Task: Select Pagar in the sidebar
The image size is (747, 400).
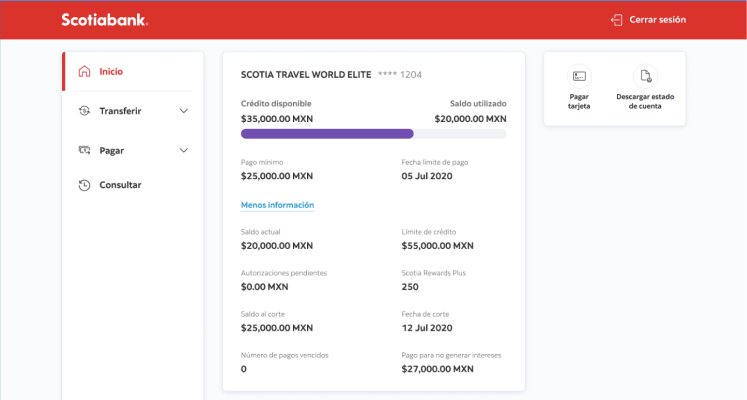Action: (111, 150)
